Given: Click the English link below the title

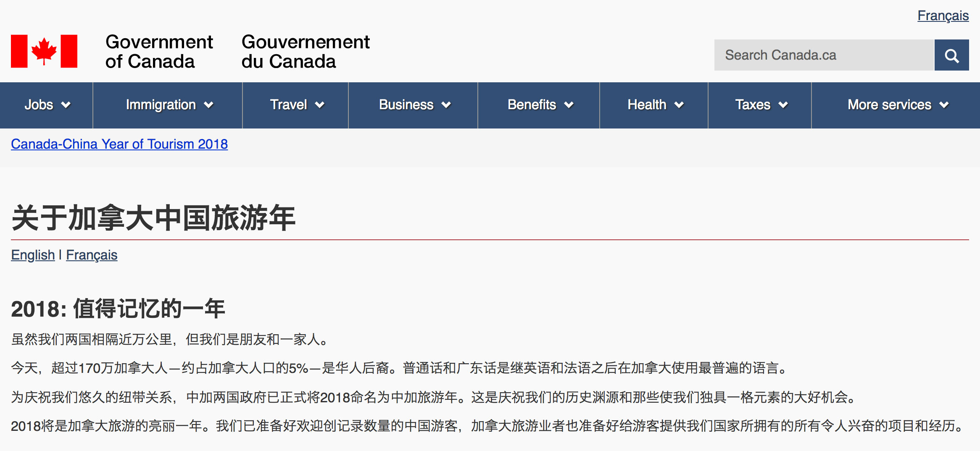Looking at the screenshot, I should [33, 255].
